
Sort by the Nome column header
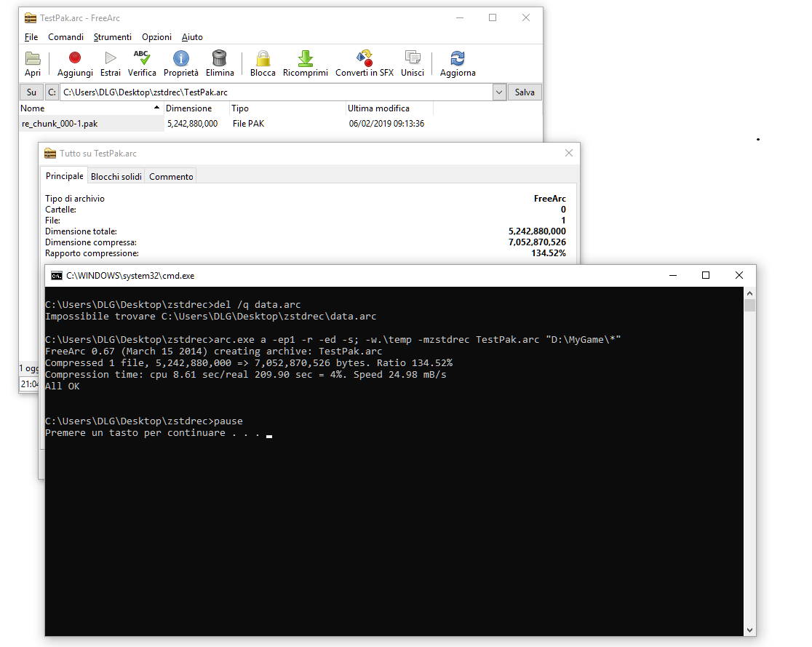tap(91, 108)
